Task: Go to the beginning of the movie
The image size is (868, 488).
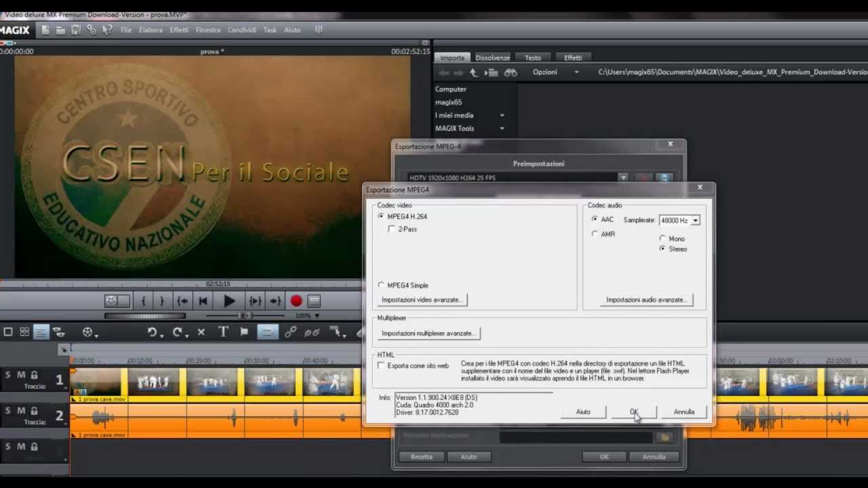Action: tap(203, 301)
